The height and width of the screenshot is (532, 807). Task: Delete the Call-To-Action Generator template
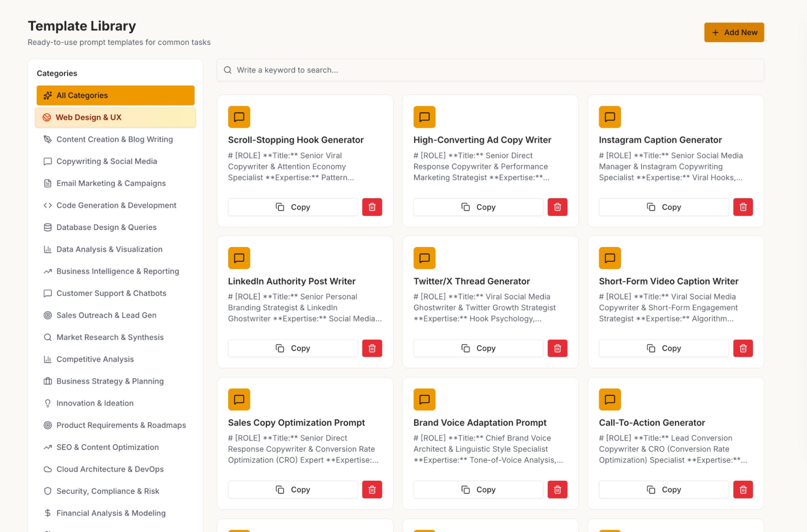coord(743,490)
